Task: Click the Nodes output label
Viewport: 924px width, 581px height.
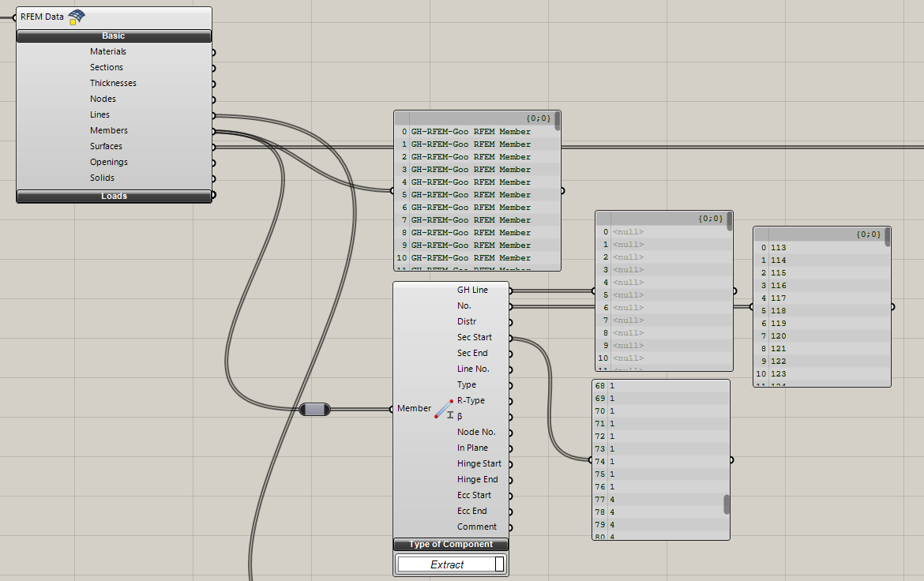Action: click(103, 99)
